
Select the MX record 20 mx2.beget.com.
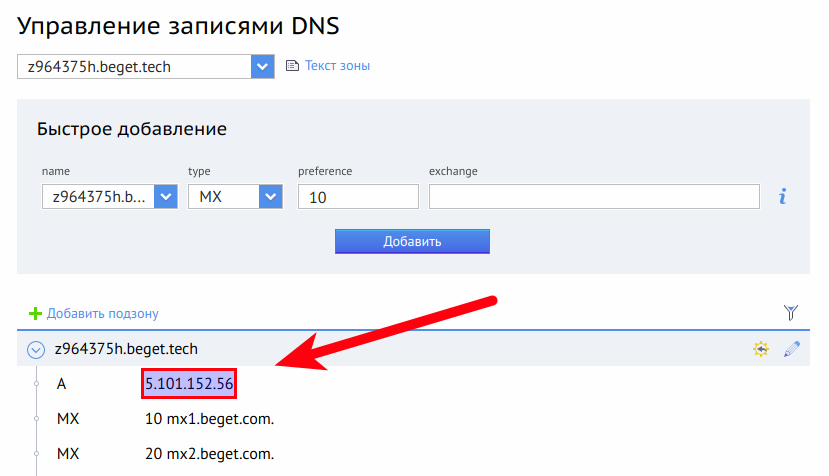pos(209,453)
